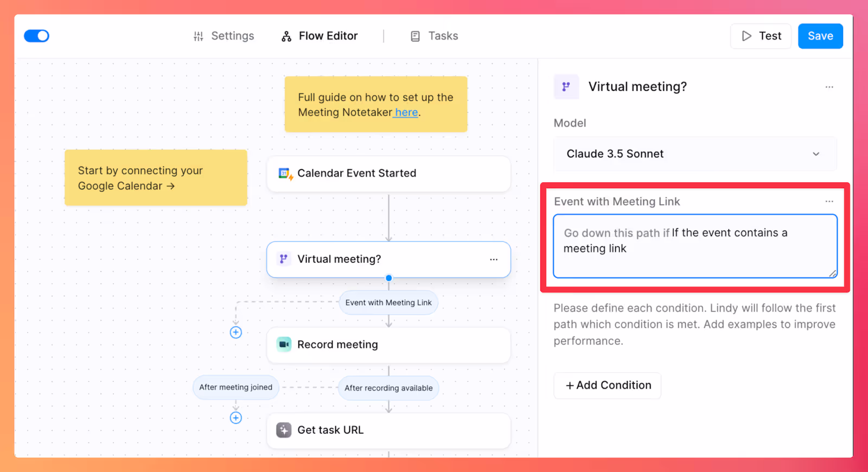Click the condition text input field
This screenshot has height=472, width=868.
(695, 246)
